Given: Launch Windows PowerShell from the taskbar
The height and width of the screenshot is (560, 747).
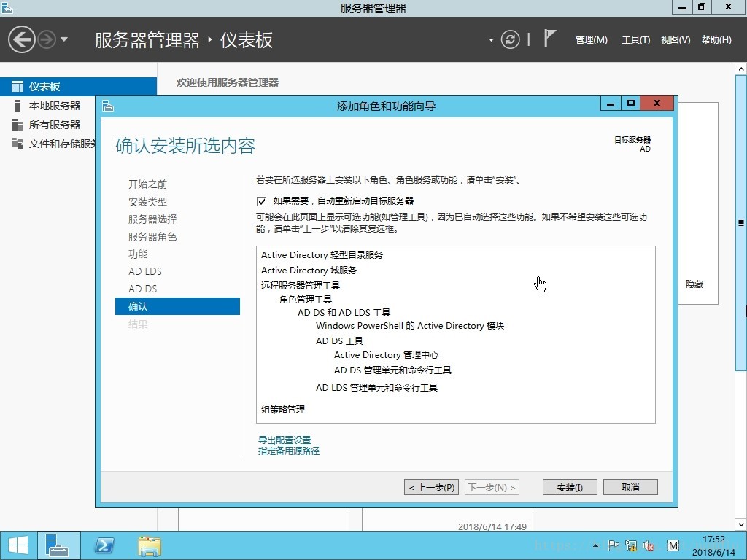Looking at the screenshot, I should tap(104, 545).
